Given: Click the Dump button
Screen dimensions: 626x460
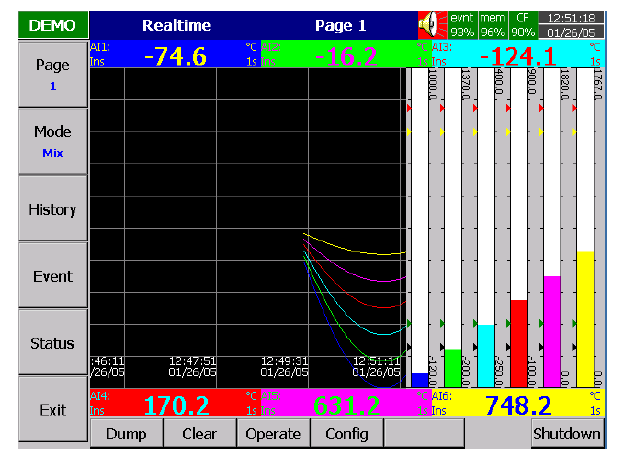Looking at the screenshot, I should pyautogui.click(x=126, y=433).
